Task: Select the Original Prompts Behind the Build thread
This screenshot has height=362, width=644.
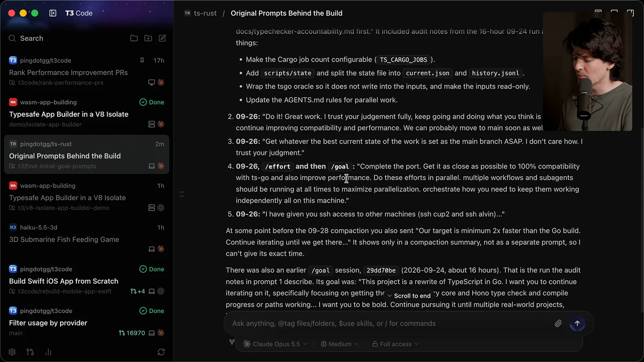Action: pyautogui.click(x=87, y=155)
